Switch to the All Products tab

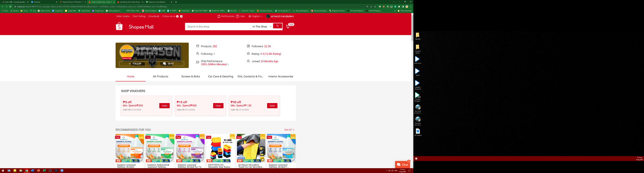click(x=160, y=76)
